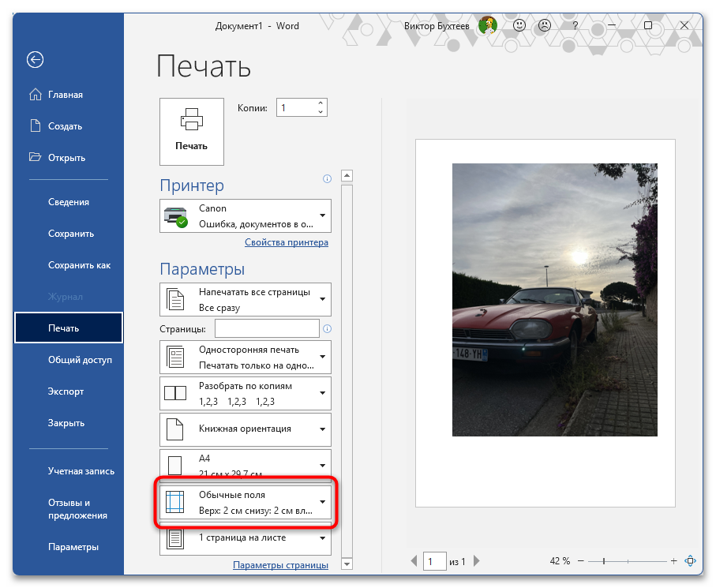Open the Canon printer dropdown
This screenshot has width=716, height=588.
point(245,215)
